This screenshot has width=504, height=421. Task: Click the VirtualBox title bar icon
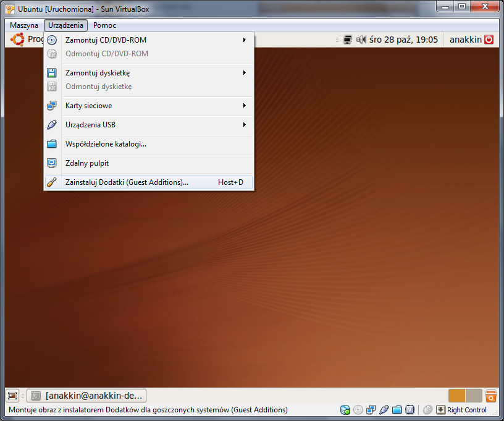tap(10, 9)
